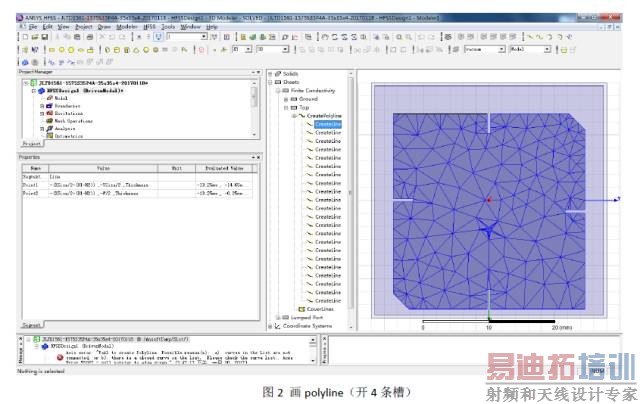
Task: Select the Draw Torus tool
Action: point(156,50)
